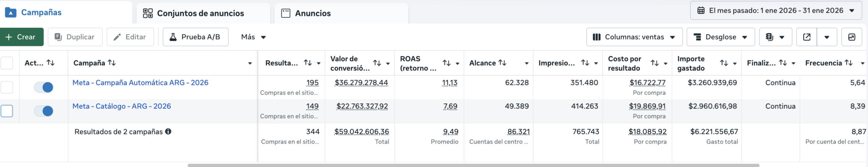This screenshot has width=868, height=167.
Task: Click the export report icon button
Action: pos(807,37)
